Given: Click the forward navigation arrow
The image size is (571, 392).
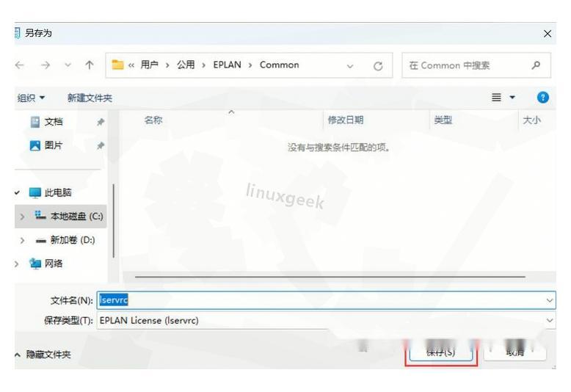Looking at the screenshot, I should (x=45, y=65).
